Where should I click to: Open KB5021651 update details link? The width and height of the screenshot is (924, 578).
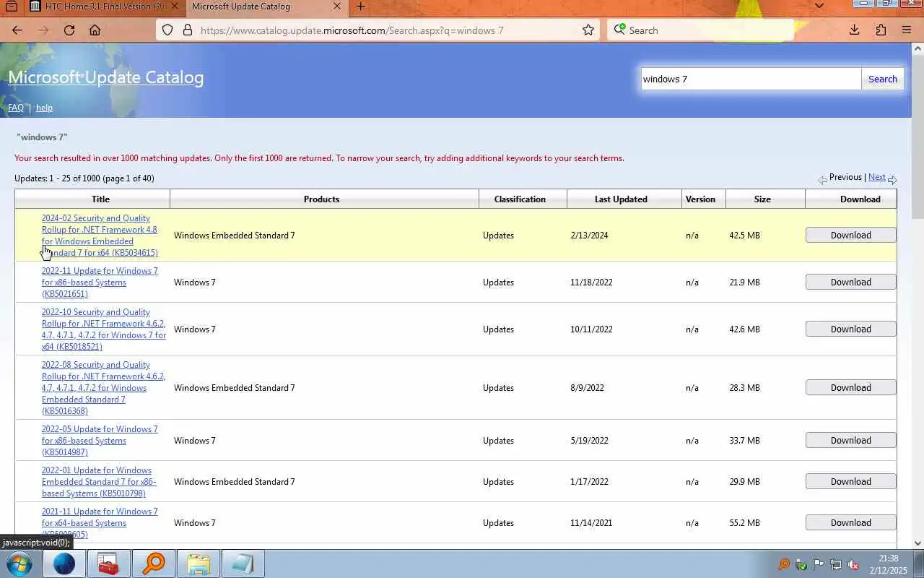pos(100,282)
